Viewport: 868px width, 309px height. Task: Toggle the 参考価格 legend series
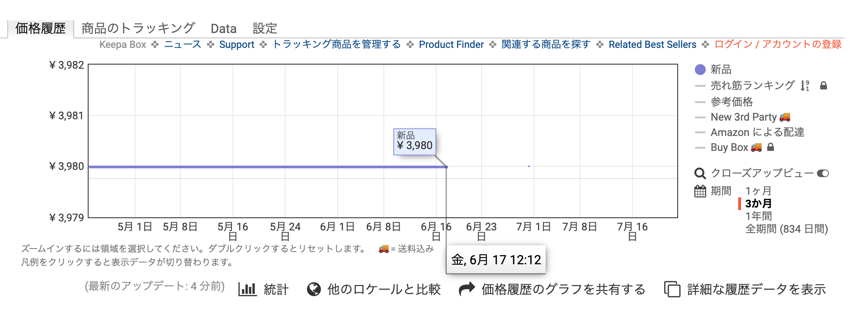731,102
